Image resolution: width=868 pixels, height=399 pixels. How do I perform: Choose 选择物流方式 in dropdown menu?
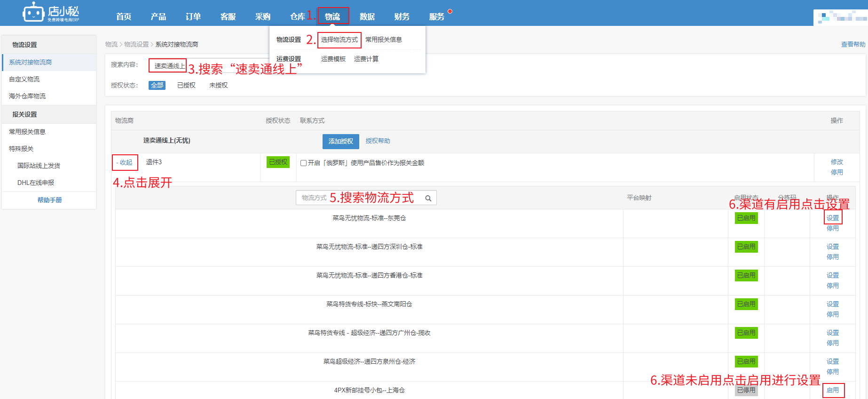pyautogui.click(x=339, y=40)
